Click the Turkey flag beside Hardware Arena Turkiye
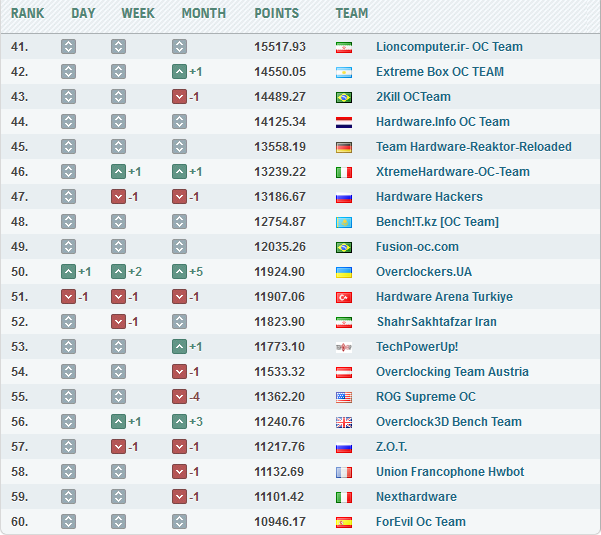The height and width of the screenshot is (535, 601). coord(344,297)
